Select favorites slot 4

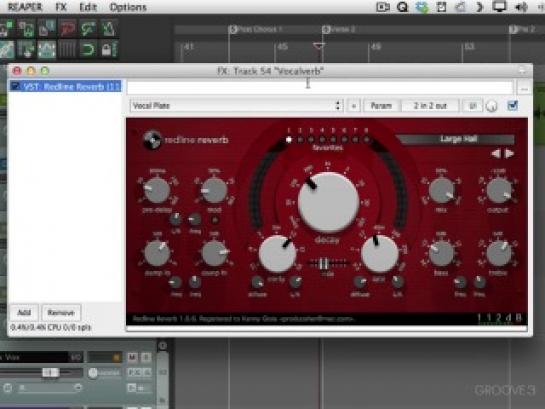coord(322,140)
